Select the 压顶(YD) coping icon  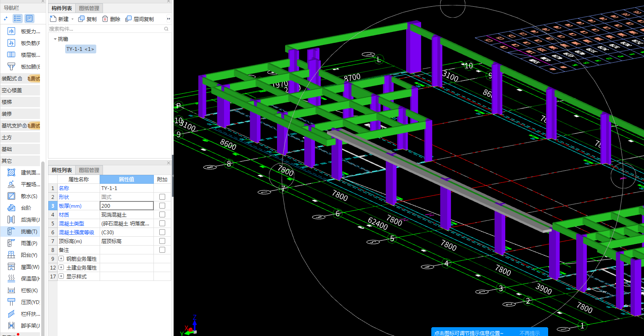[11, 302]
